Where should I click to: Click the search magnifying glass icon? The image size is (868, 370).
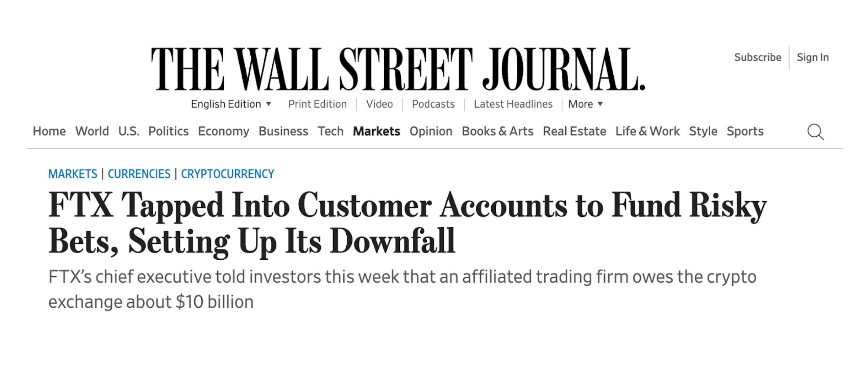(x=815, y=132)
